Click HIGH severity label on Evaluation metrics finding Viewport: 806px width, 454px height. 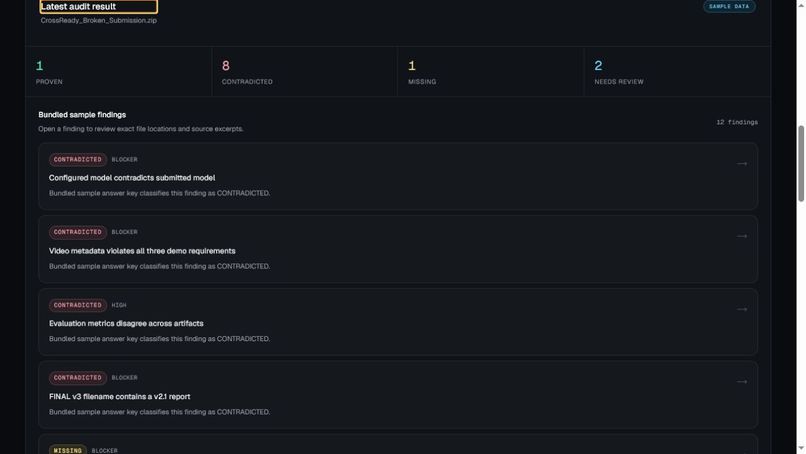[x=119, y=305]
